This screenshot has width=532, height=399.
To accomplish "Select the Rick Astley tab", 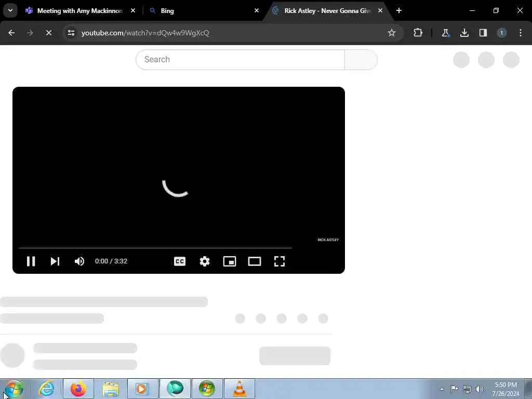I will (327, 11).
